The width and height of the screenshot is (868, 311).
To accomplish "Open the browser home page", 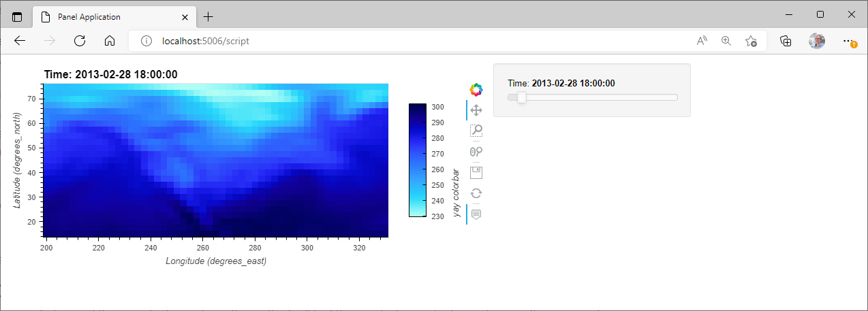I will pyautogui.click(x=109, y=41).
